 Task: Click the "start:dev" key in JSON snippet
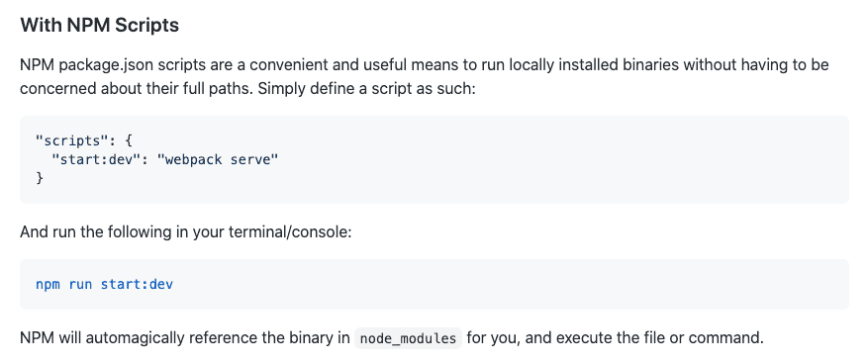pyautogui.click(x=92, y=160)
